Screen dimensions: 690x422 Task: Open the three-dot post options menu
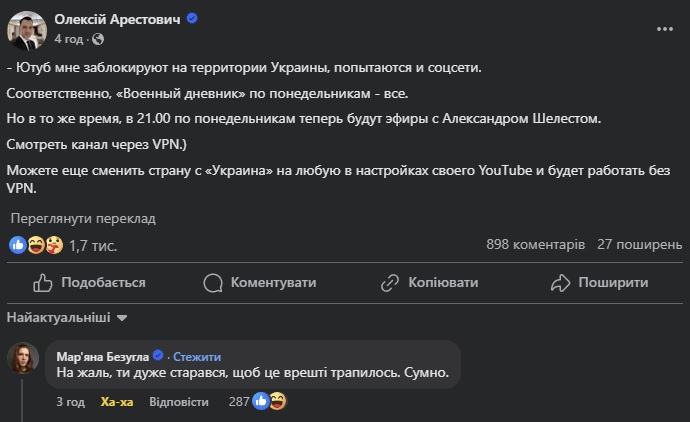point(664,29)
